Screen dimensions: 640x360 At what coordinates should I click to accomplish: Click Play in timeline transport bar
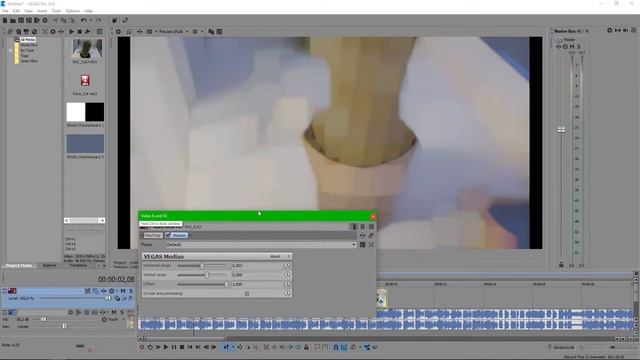[166, 347]
